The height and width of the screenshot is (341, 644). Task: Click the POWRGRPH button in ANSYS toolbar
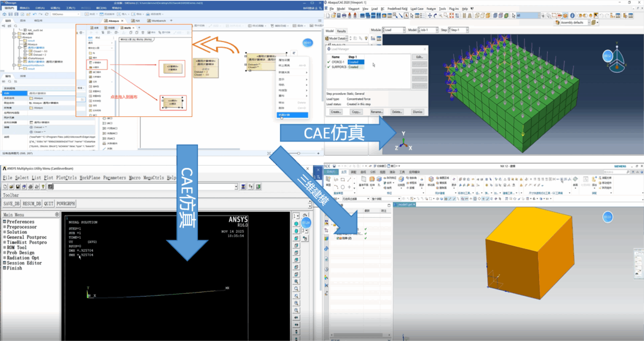(66, 204)
